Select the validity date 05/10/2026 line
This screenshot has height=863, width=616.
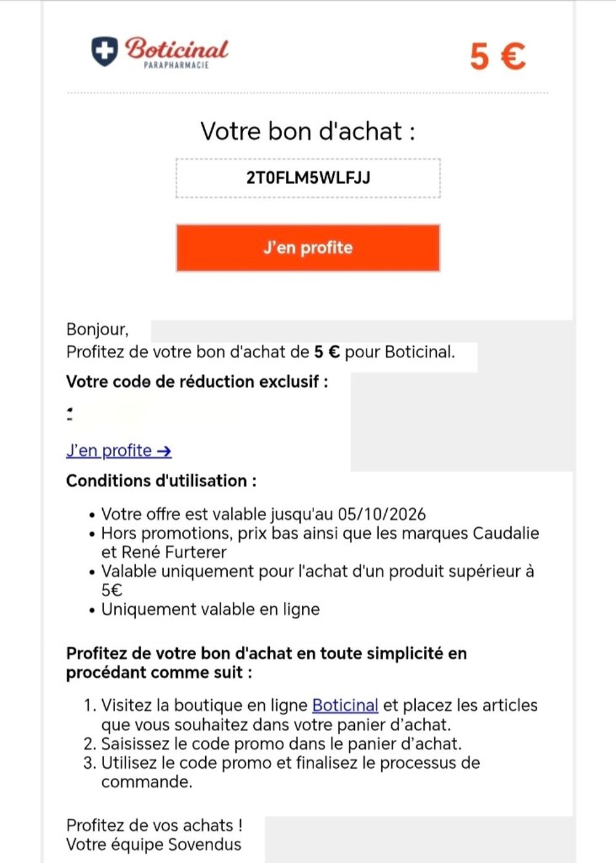click(x=264, y=514)
